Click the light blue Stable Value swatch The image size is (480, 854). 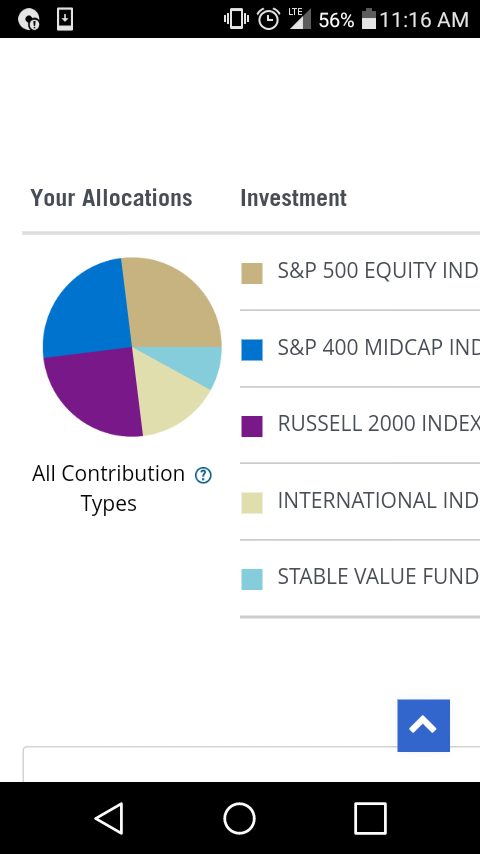point(252,580)
